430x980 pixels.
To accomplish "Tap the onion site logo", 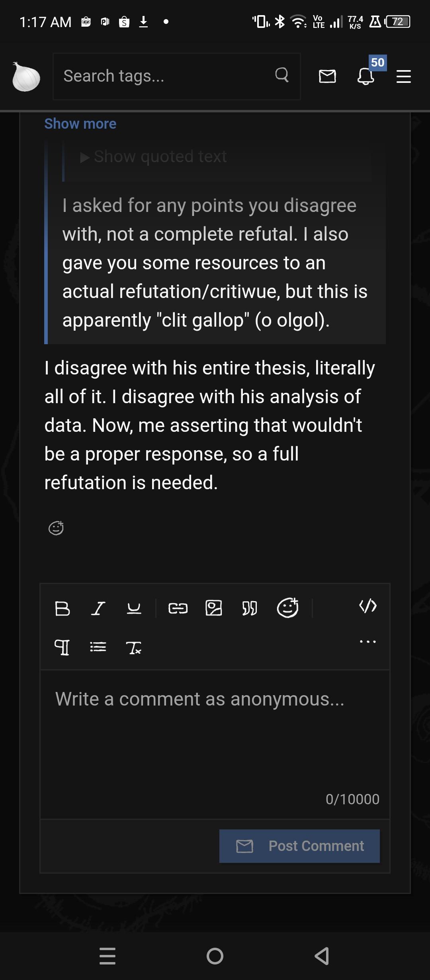I will pos(26,76).
